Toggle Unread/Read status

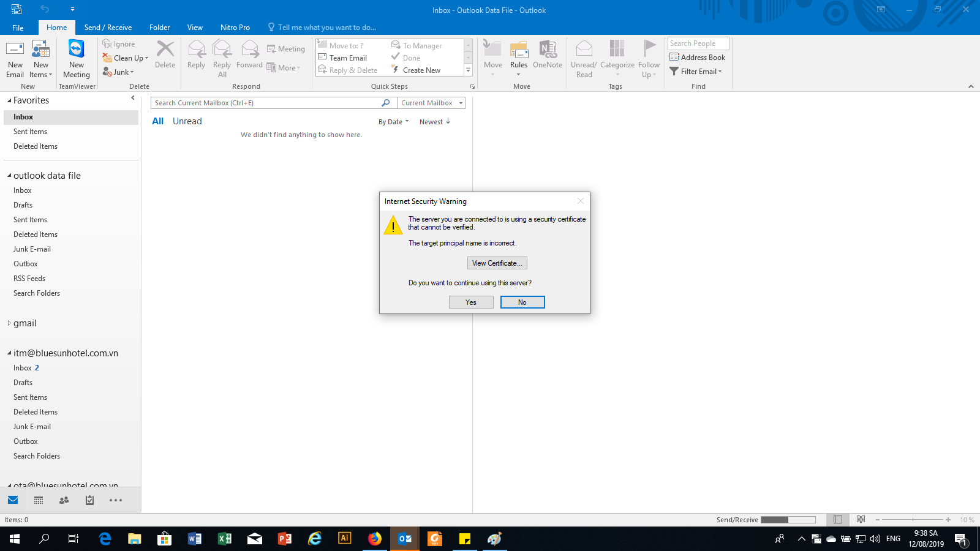584,59
